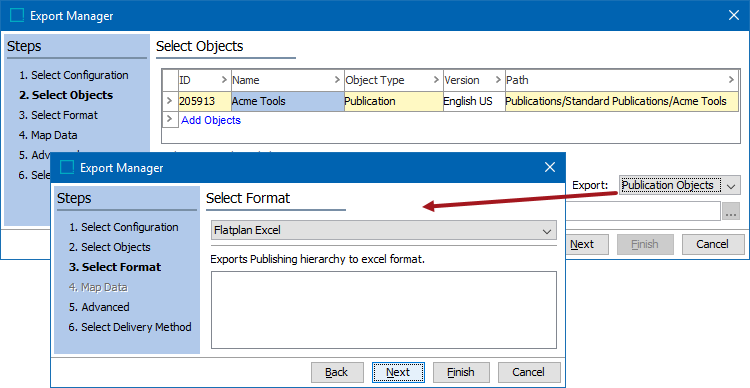Click step 2 Select Objects in the back window
The width and height of the screenshot is (750, 388).
click(66, 95)
